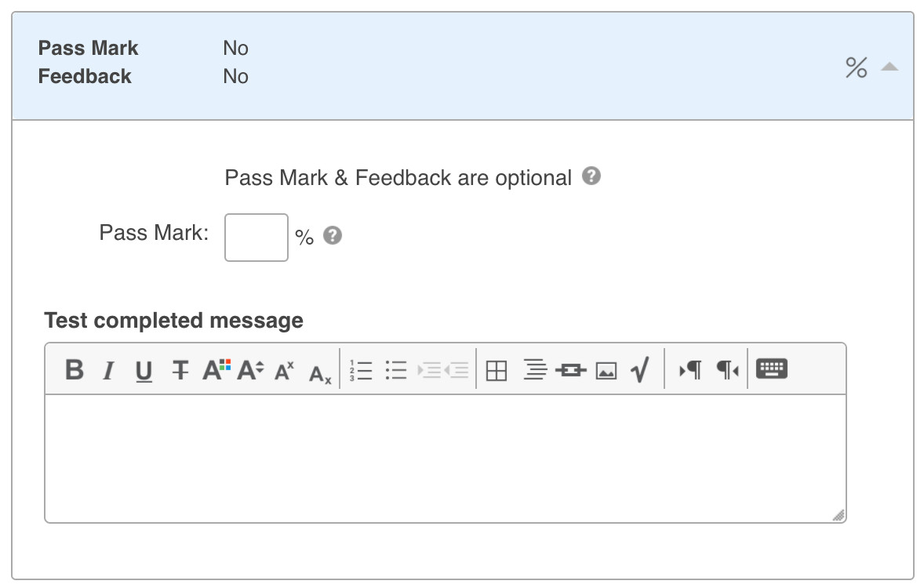Insert a table into the message
This screenshot has width=924, height=588.
[x=497, y=370]
